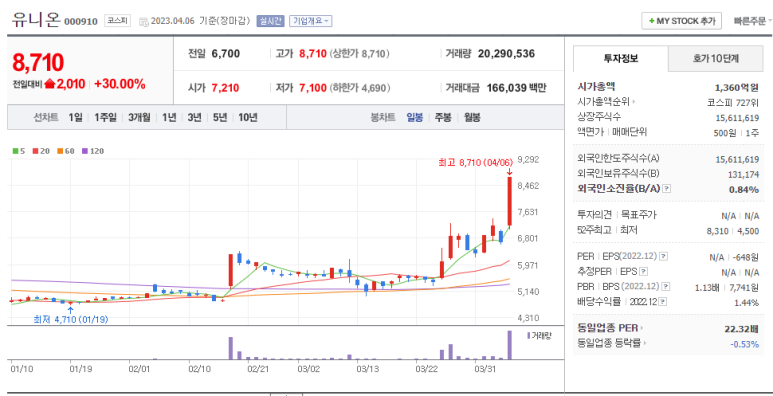Click the 최저 4,710 (01/19) chart marker
773x396 pixels.
click(x=70, y=320)
